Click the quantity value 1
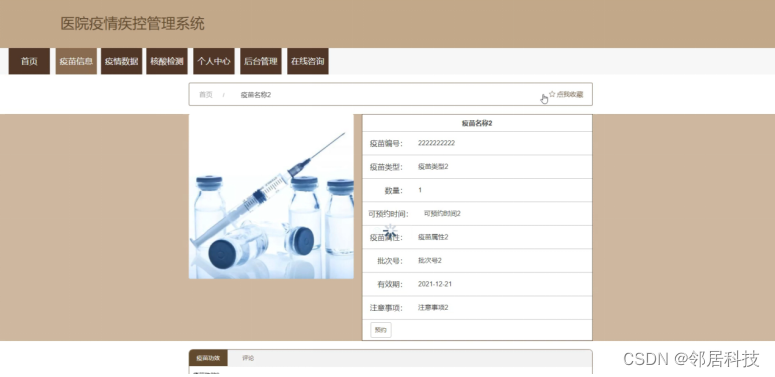The height and width of the screenshot is (377, 775). tap(420, 190)
